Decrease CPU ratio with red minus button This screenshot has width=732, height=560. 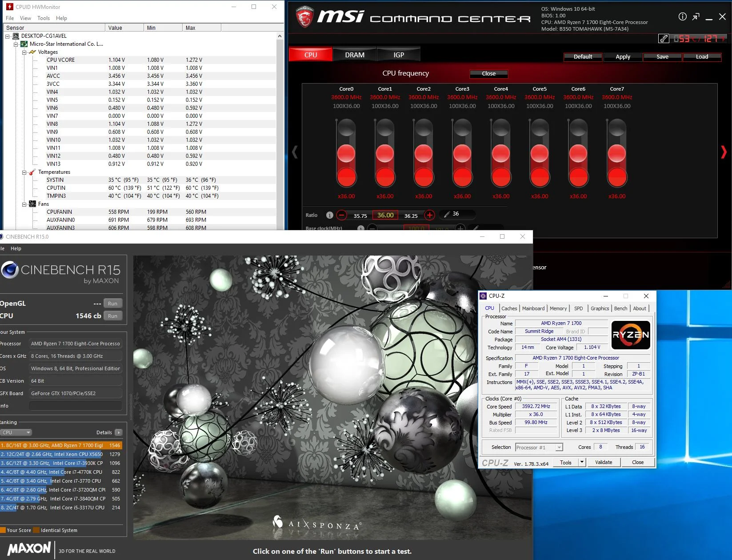pyautogui.click(x=341, y=215)
